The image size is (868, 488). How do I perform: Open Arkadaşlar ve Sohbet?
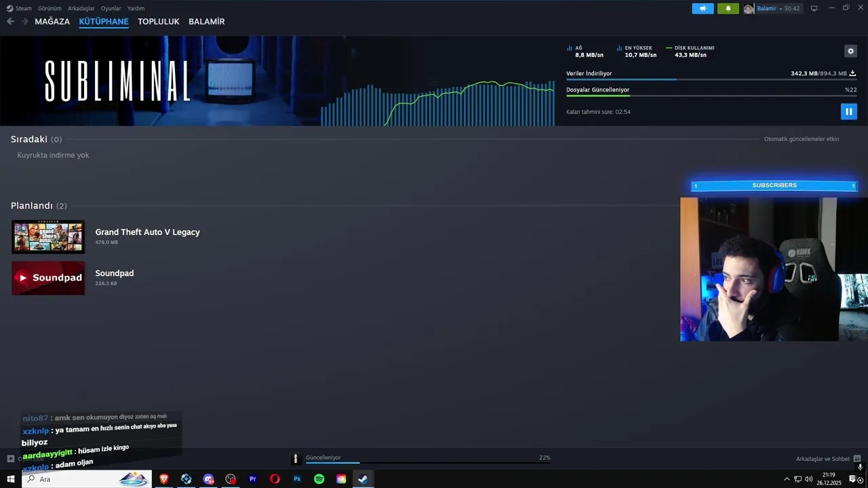(x=823, y=459)
